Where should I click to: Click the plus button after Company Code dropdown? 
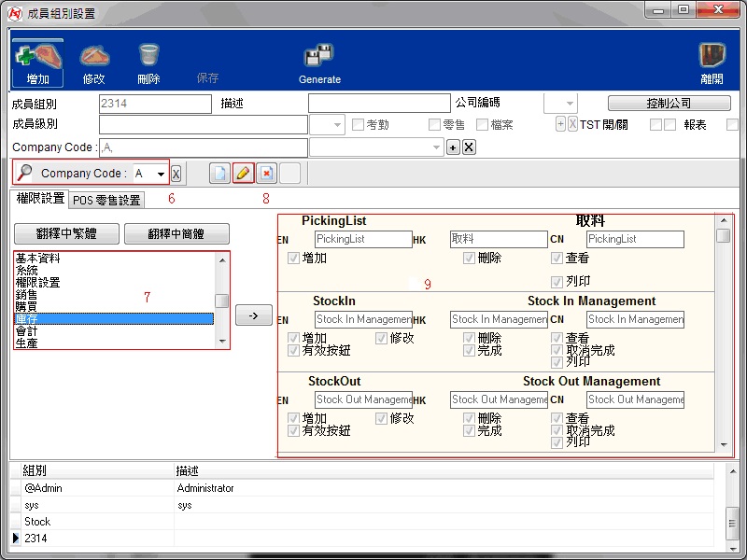point(453,147)
